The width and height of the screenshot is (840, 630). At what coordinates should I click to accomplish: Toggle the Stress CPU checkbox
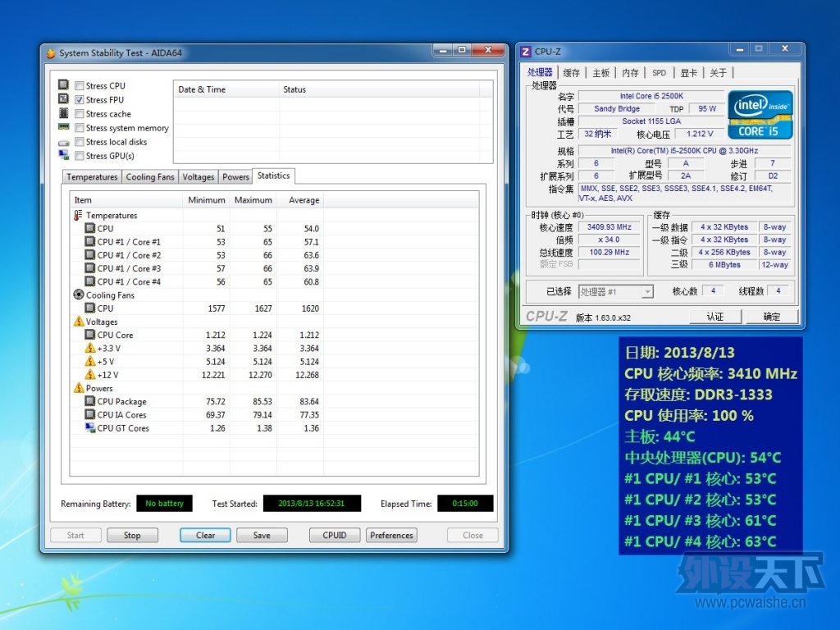click(80, 85)
